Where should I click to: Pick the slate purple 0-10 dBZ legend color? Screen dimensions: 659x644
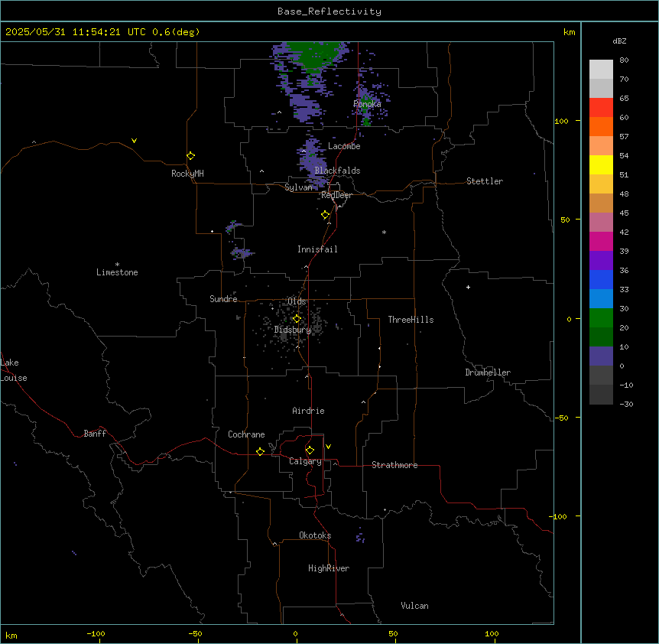pos(601,356)
